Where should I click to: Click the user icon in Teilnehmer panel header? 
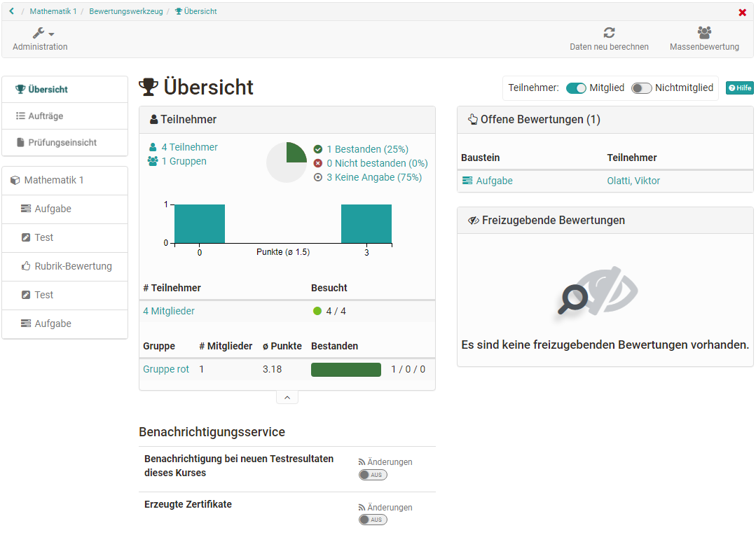(x=154, y=119)
